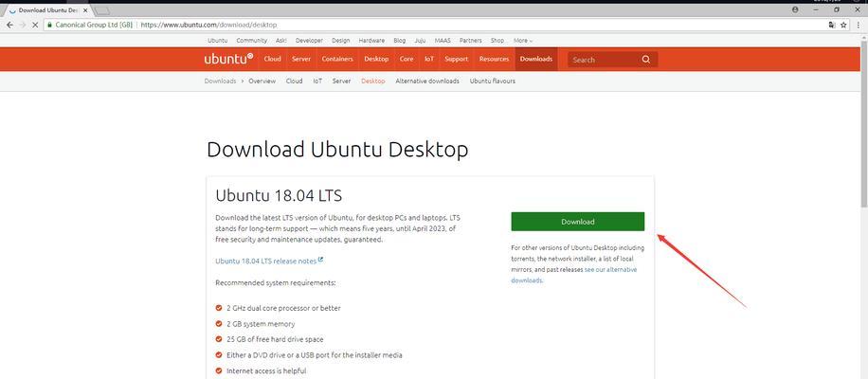
Task: Open IoT in the orange navigation bar
Action: [x=429, y=59]
